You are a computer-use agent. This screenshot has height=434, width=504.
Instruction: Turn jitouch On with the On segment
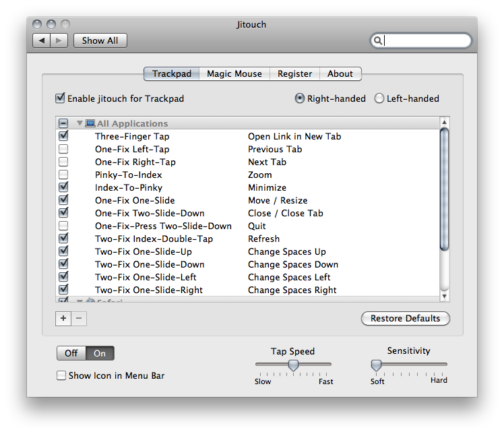tap(100, 353)
